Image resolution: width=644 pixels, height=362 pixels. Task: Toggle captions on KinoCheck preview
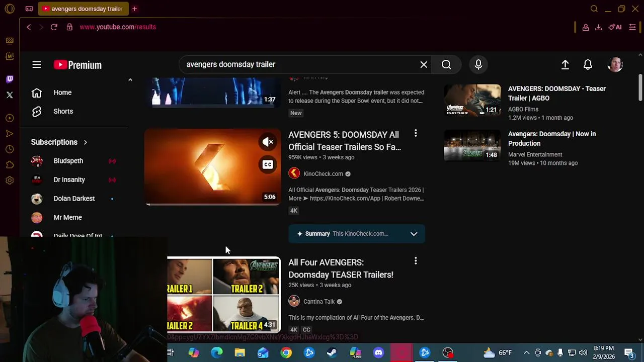(268, 164)
